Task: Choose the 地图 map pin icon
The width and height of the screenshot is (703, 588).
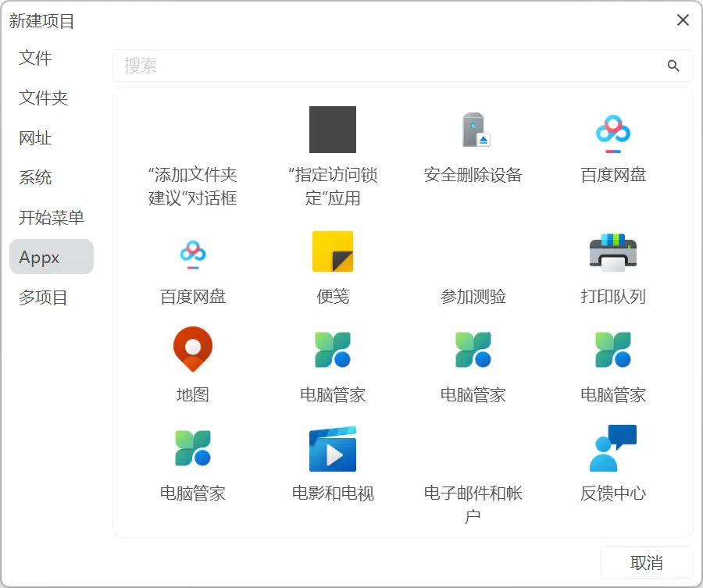Action: pyautogui.click(x=193, y=349)
